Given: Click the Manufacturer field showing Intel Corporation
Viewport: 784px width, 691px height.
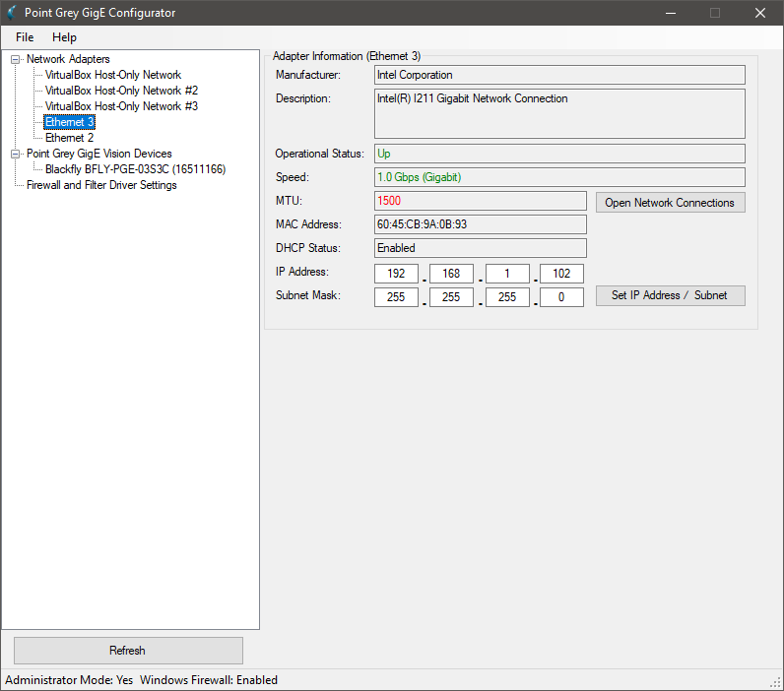Looking at the screenshot, I should point(559,75).
